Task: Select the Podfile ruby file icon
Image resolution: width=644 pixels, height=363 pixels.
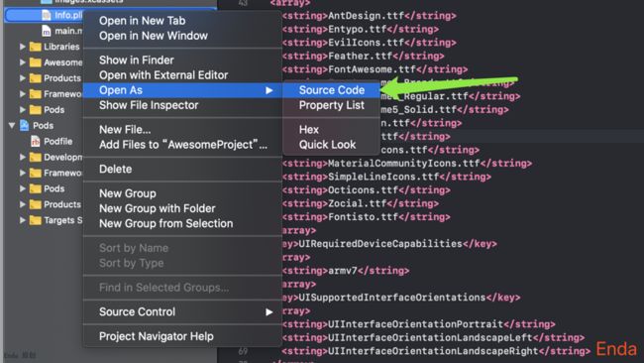Action: 36,142
